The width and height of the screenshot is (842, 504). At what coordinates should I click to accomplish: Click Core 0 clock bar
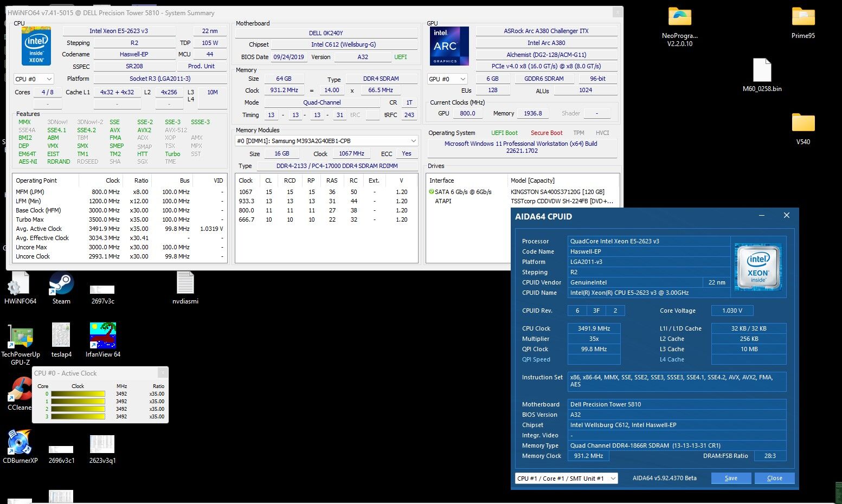click(x=78, y=394)
